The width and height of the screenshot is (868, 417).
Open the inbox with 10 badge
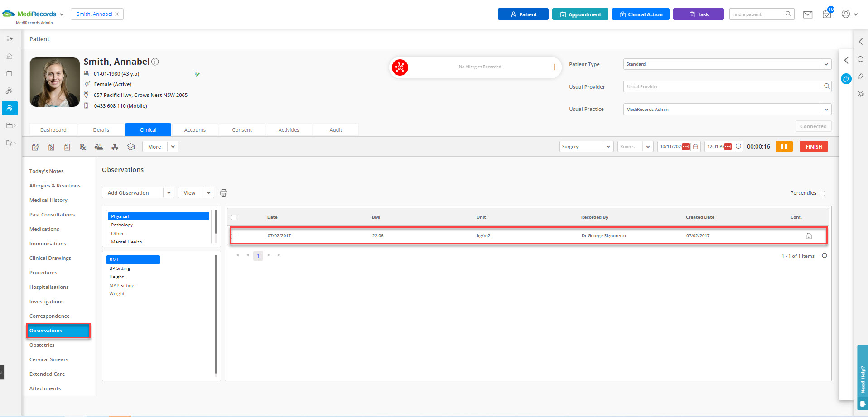[x=827, y=14]
